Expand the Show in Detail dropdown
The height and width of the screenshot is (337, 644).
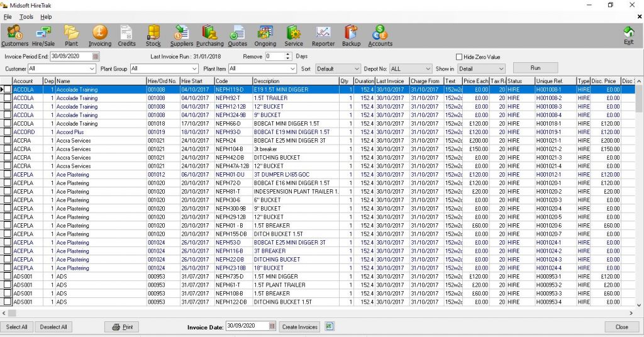[501, 69]
